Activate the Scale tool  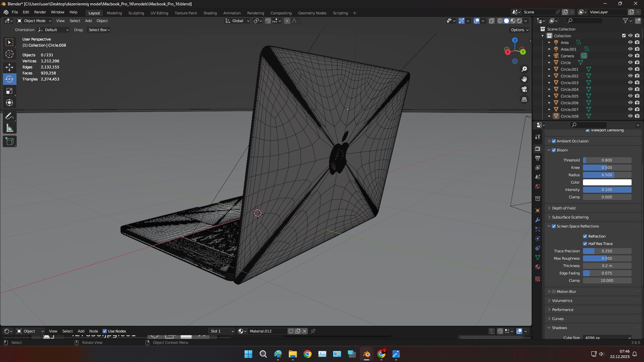9,91
